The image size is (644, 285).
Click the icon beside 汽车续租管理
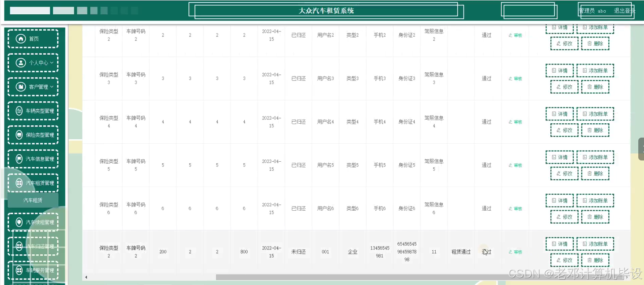tap(19, 223)
